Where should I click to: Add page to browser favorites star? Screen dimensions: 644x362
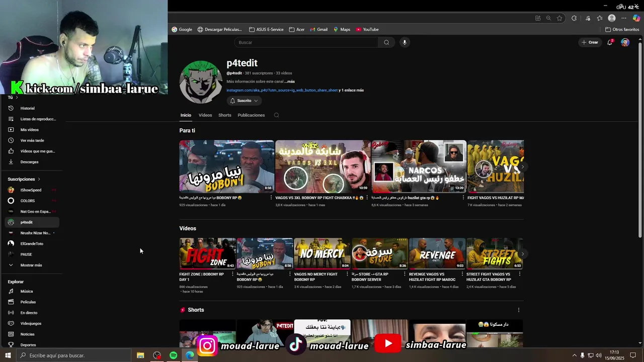(559, 18)
